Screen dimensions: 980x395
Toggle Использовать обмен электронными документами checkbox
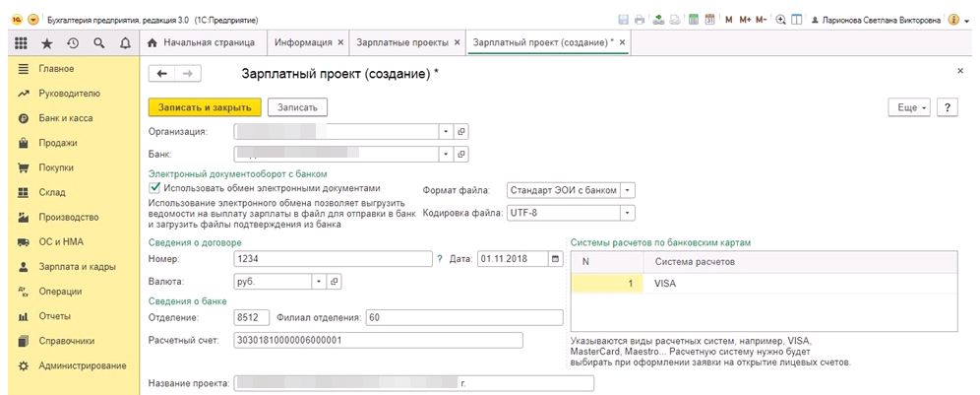pos(154,188)
